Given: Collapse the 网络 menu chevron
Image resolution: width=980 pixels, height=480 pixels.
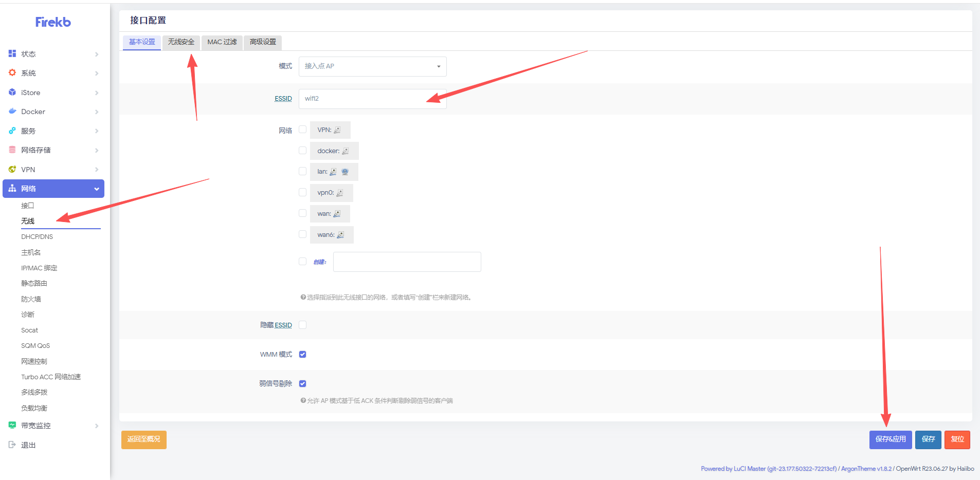Looking at the screenshot, I should pos(97,189).
